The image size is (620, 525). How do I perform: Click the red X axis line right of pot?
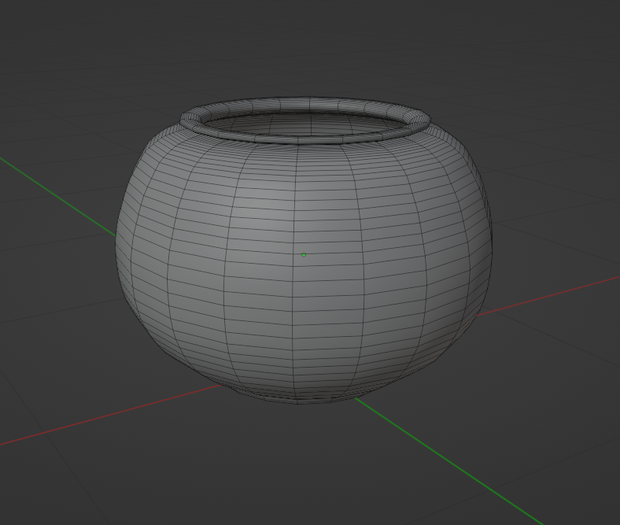pyautogui.click(x=550, y=296)
